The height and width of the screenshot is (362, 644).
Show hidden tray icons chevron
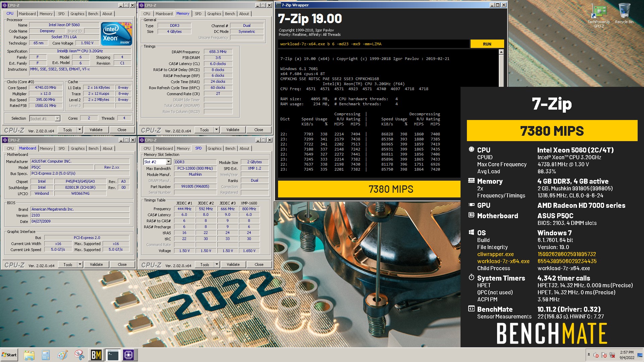coord(589,355)
